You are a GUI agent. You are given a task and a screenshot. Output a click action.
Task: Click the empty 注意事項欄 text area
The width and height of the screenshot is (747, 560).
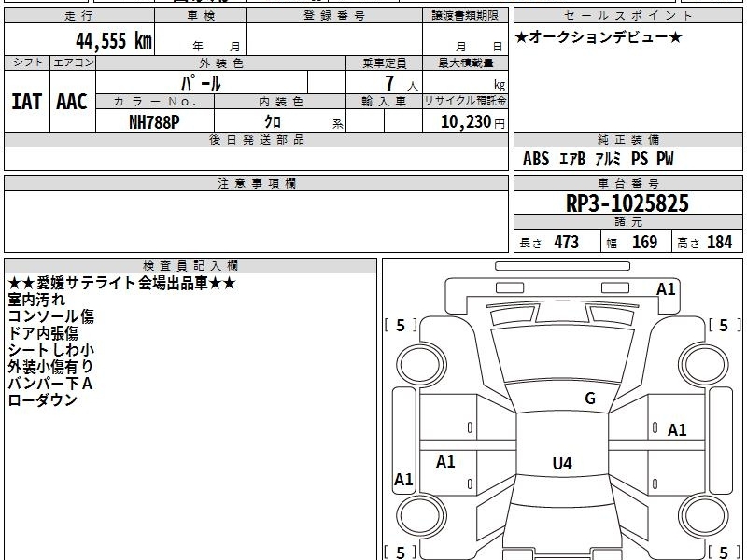point(256,221)
